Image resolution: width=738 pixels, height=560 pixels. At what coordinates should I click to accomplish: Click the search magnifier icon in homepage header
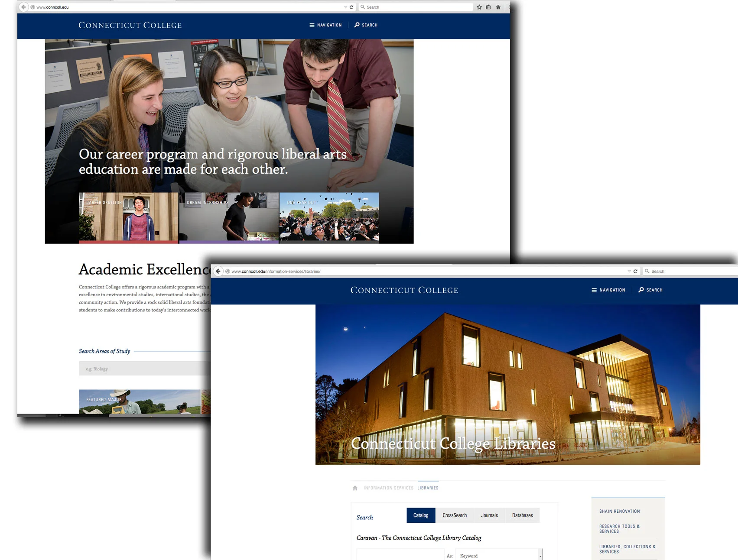click(x=357, y=25)
